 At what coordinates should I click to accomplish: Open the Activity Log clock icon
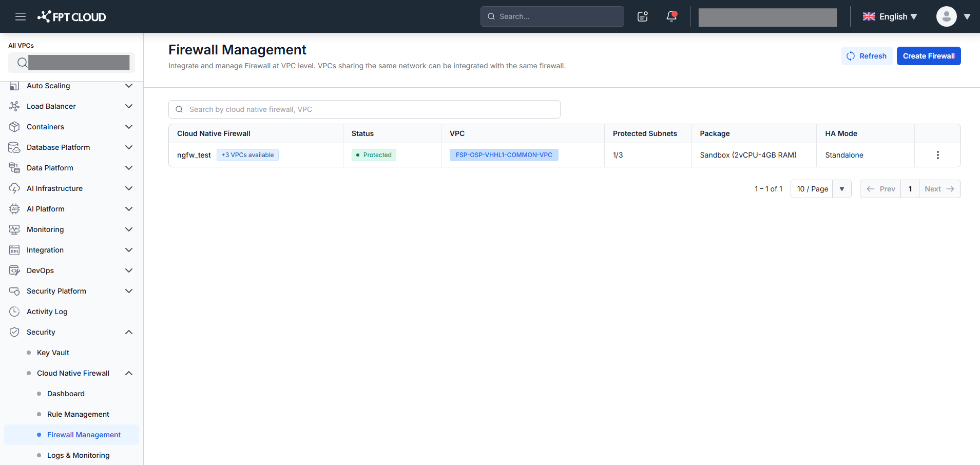(14, 312)
